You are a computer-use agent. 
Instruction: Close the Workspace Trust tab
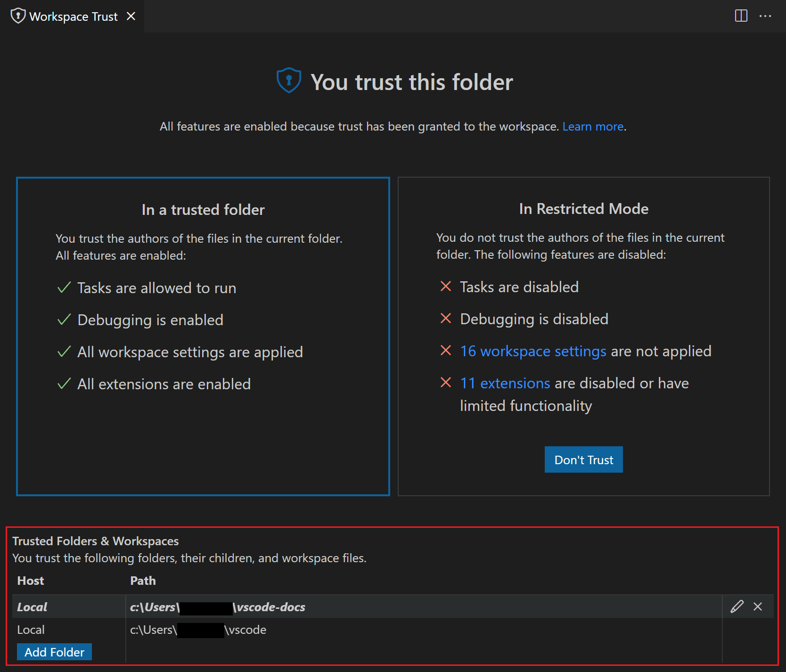click(x=131, y=16)
